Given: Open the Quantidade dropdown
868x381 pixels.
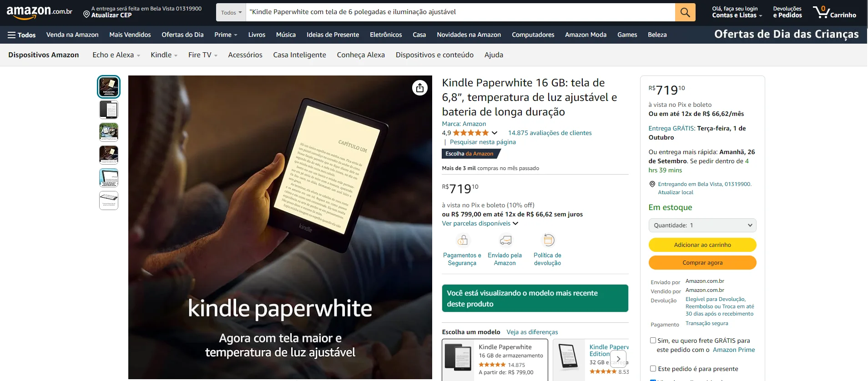Looking at the screenshot, I should pyautogui.click(x=702, y=225).
